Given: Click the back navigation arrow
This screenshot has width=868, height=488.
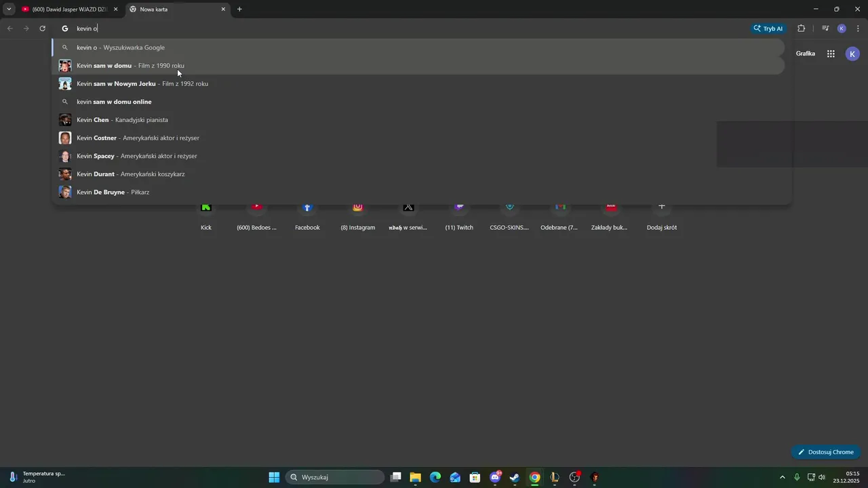Looking at the screenshot, I should 9,28.
